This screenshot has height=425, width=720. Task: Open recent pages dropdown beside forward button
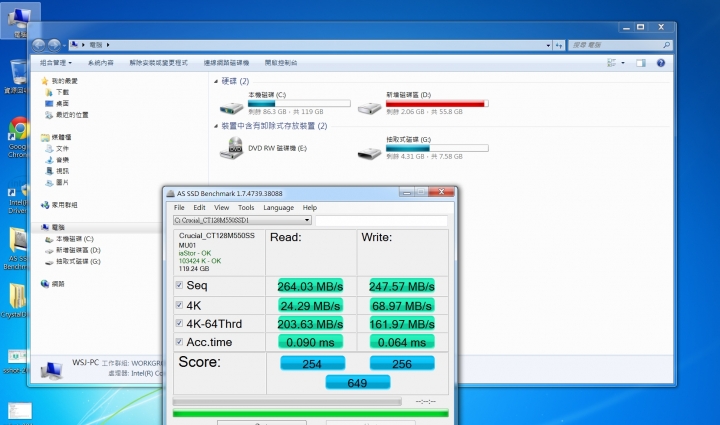tap(64, 45)
